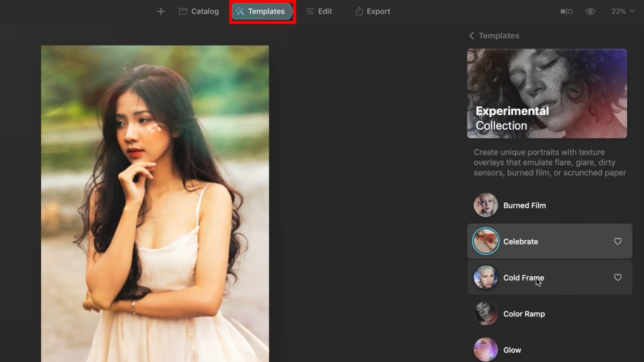Screen dimensions: 644x362
Task: Go back using the Templates chevron
Action: coord(471,35)
